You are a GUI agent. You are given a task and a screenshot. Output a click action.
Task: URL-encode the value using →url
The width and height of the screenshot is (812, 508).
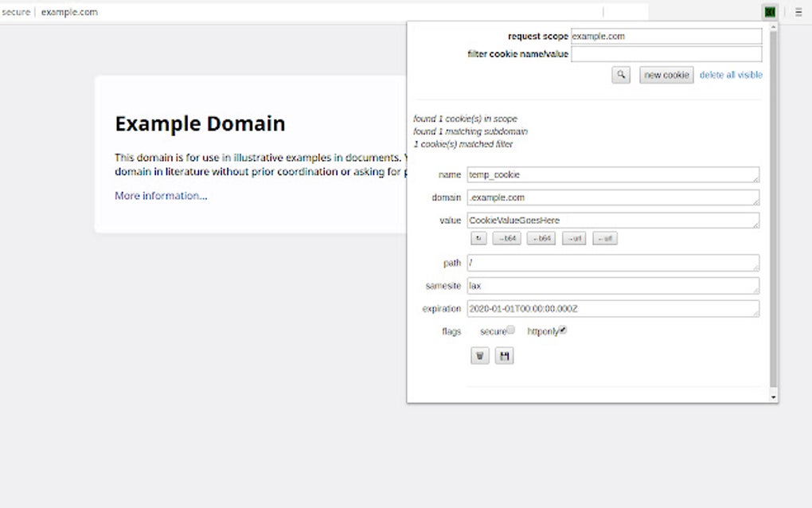click(x=573, y=237)
